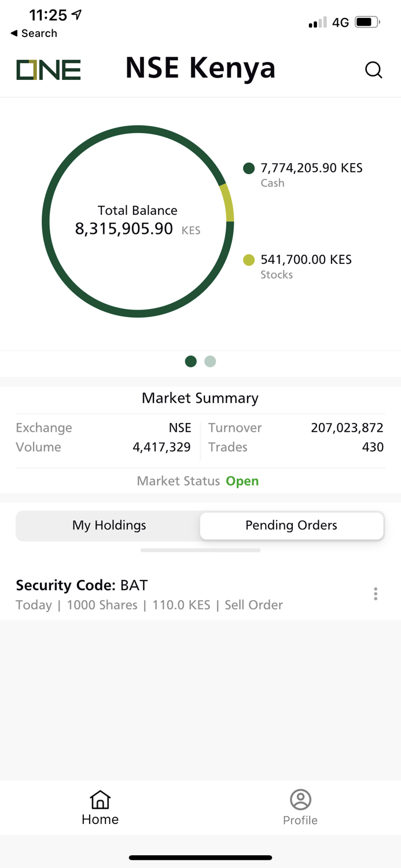Image resolution: width=401 pixels, height=868 pixels.
Task: Expand the Market Summary section
Action: click(x=200, y=398)
